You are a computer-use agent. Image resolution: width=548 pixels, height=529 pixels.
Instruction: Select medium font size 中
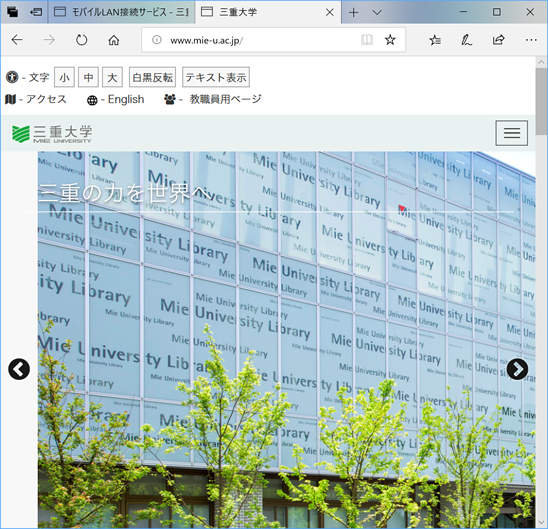click(x=88, y=77)
